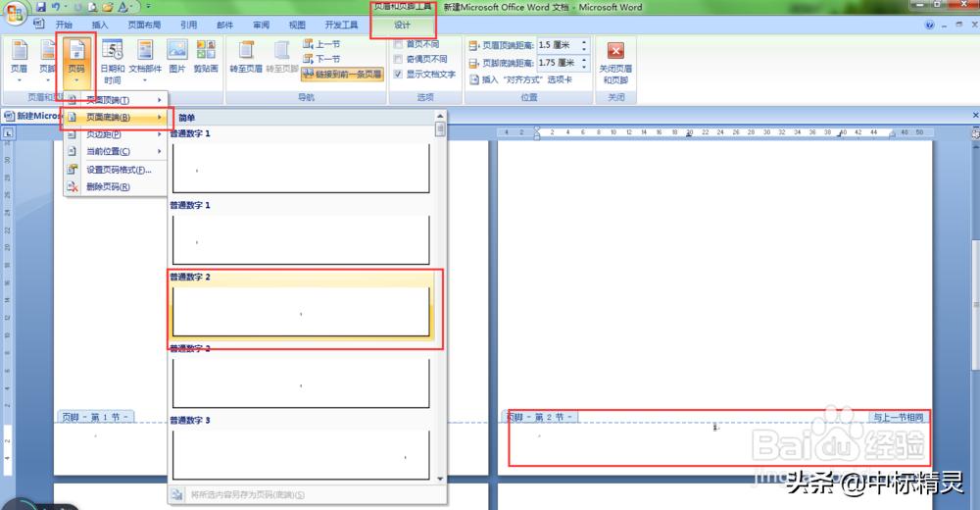Open the round Office button menu

point(15,11)
